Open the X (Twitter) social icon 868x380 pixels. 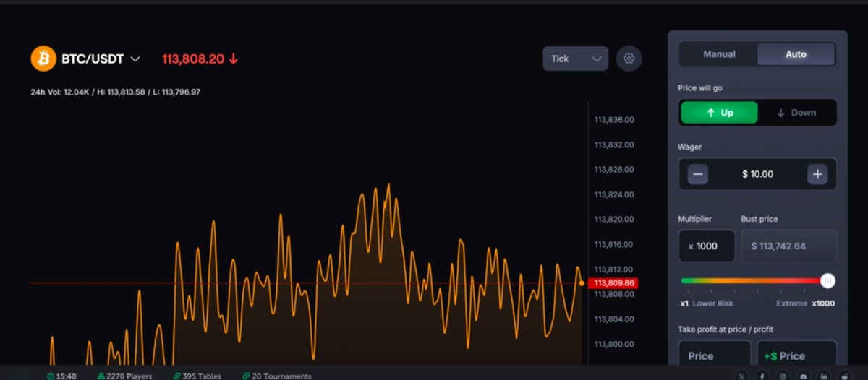pos(741,376)
